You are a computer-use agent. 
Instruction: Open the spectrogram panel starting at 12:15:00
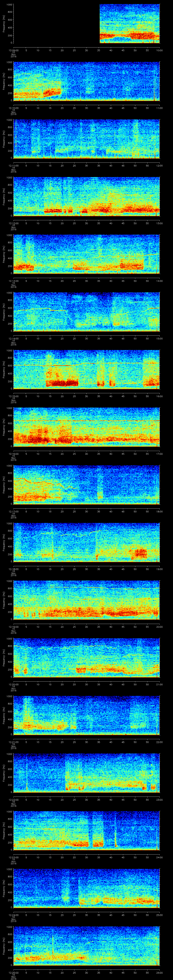point(86,369)
